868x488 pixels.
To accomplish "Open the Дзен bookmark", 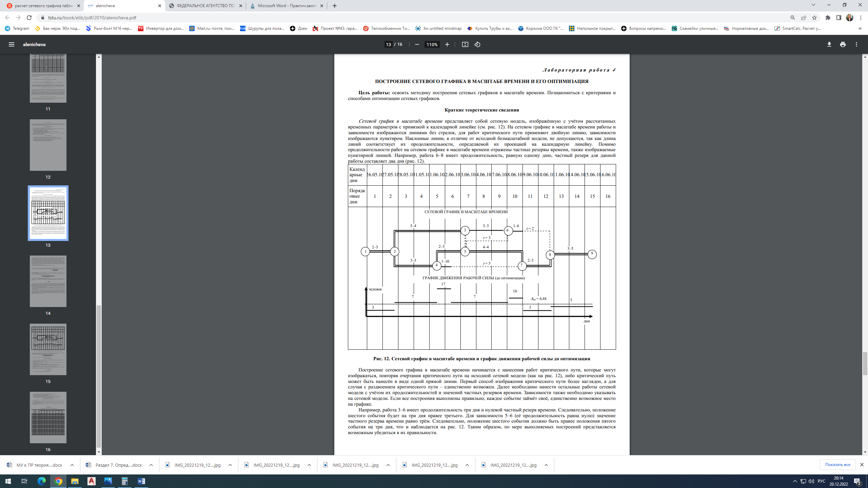I will (298, 28).
